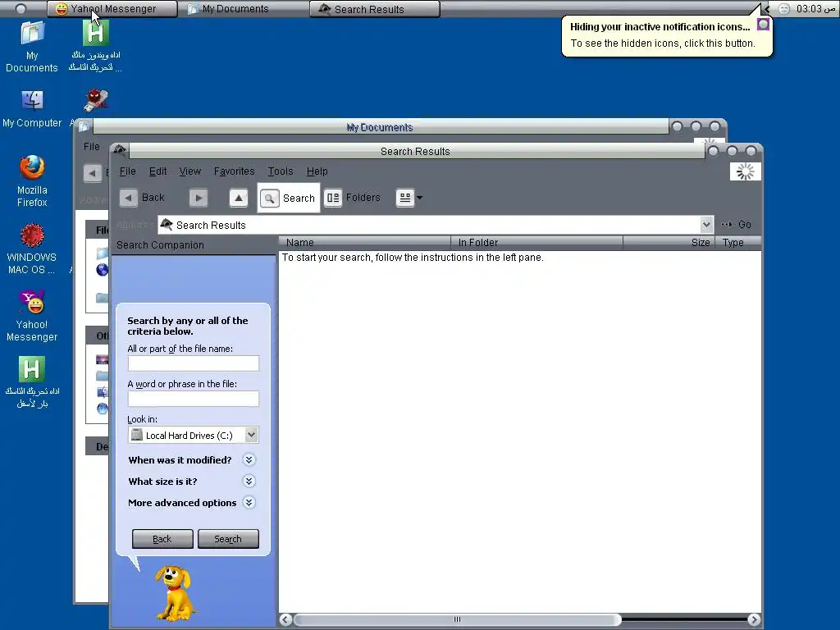
Task: Click Back button in Search Companion
Action: (162, 539)
